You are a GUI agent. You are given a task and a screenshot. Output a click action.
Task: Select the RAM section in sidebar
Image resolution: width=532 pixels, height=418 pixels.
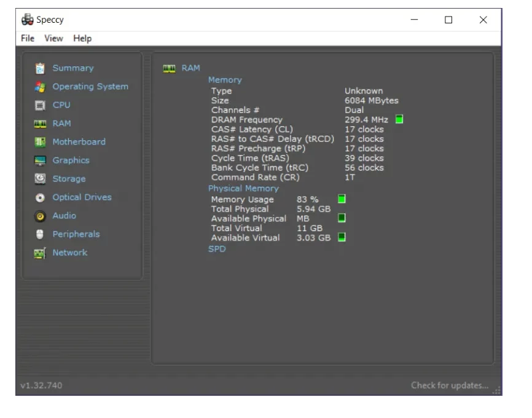click(x=62, y=124)
